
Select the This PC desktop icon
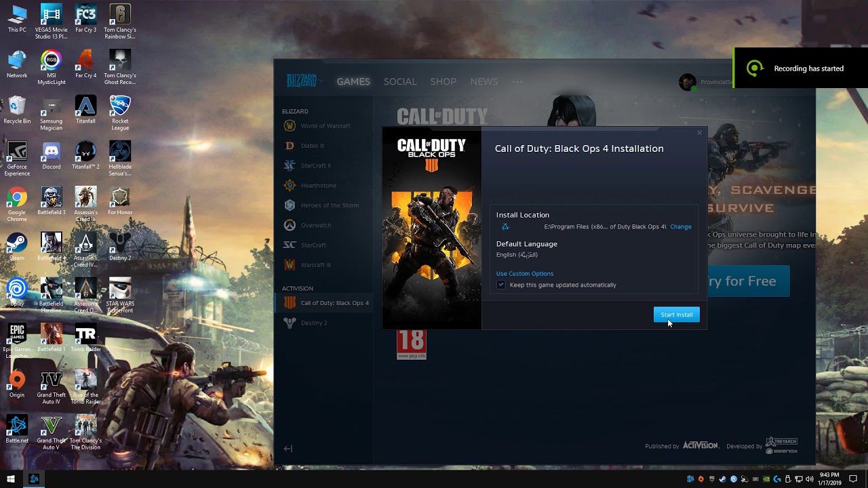click(17, 19)
